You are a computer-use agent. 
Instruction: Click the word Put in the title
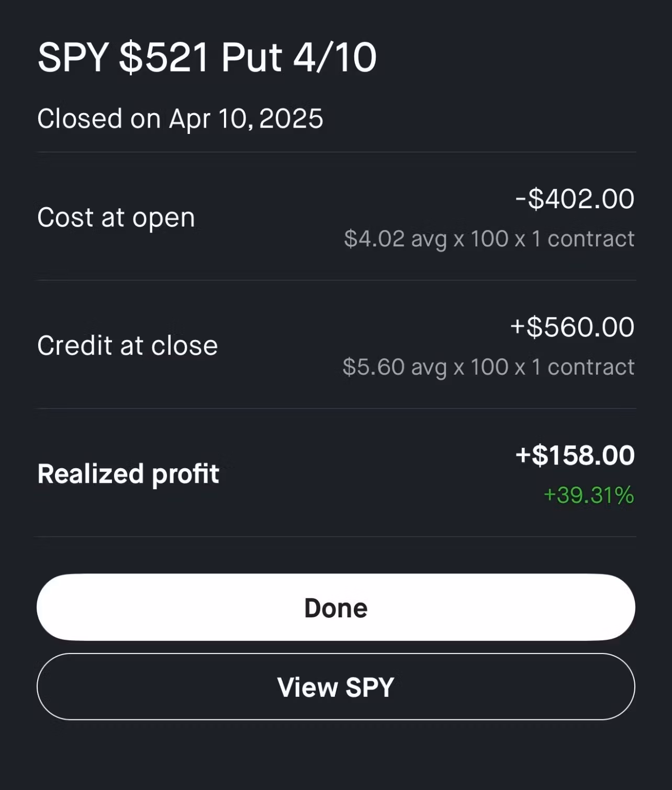pos(251,57)
